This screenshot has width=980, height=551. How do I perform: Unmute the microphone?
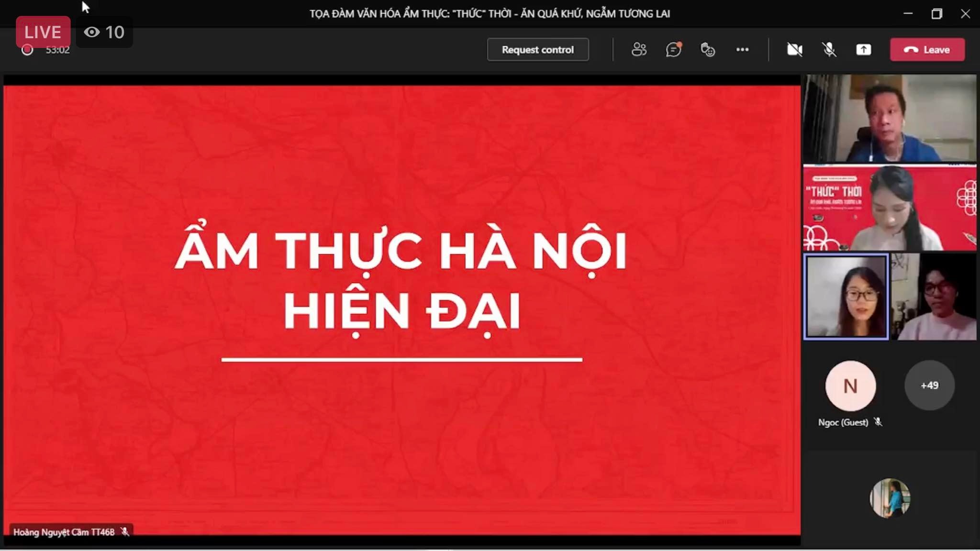pyautogui.click(x=829, y=50)
